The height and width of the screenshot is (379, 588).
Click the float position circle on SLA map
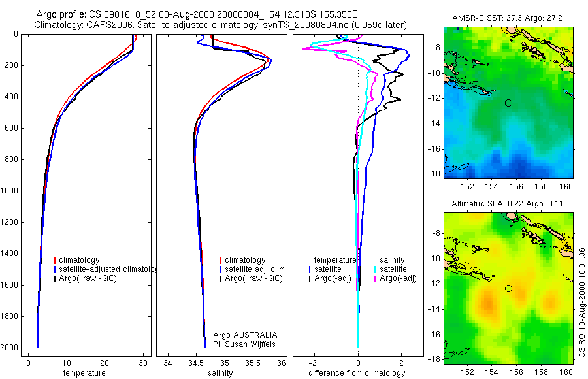(508, 288)
